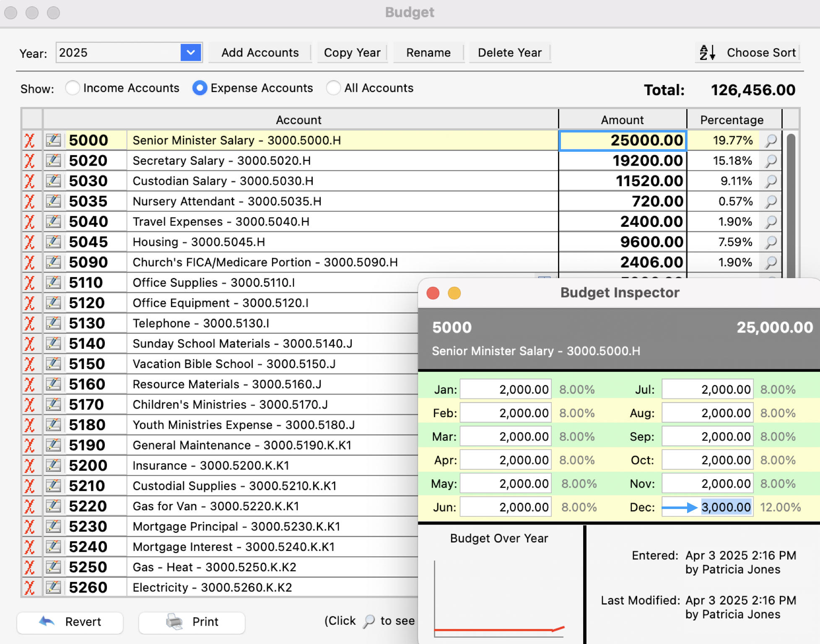Click Add Accounts button
Viewport: 820px width, 644px height.
click(x=260, y=53)
